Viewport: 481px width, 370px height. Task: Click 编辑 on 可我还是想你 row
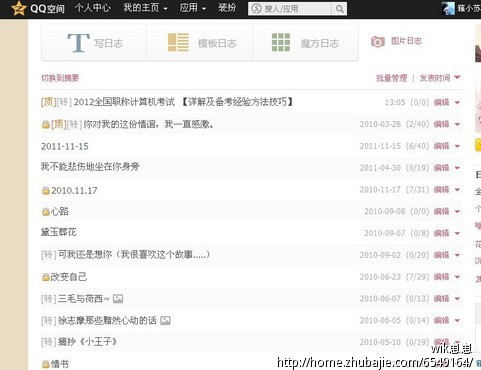click(x=442, y=255)
